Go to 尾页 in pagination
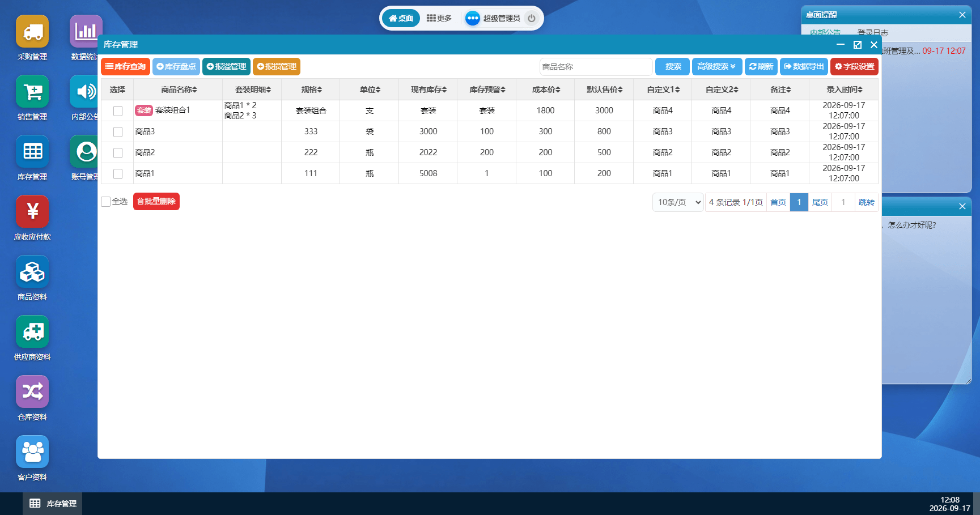Viewport: 980px width, 515px height. (x=820, y=202)
